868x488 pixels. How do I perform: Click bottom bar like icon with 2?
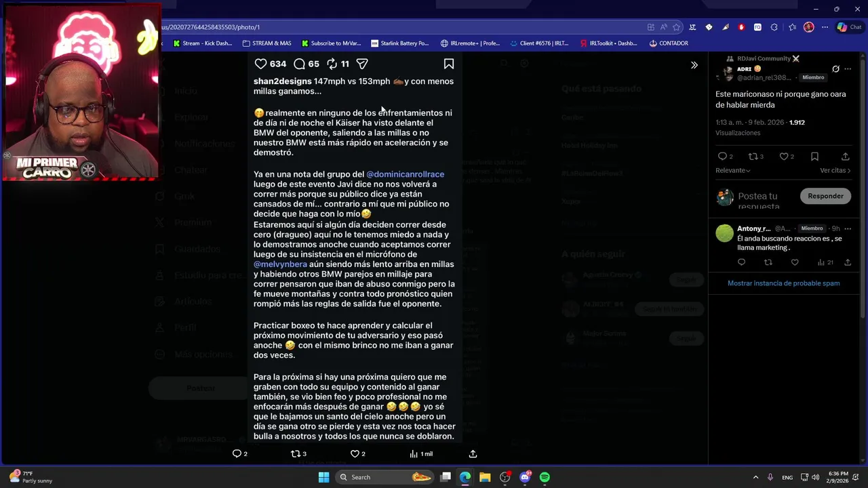[357, 453]
